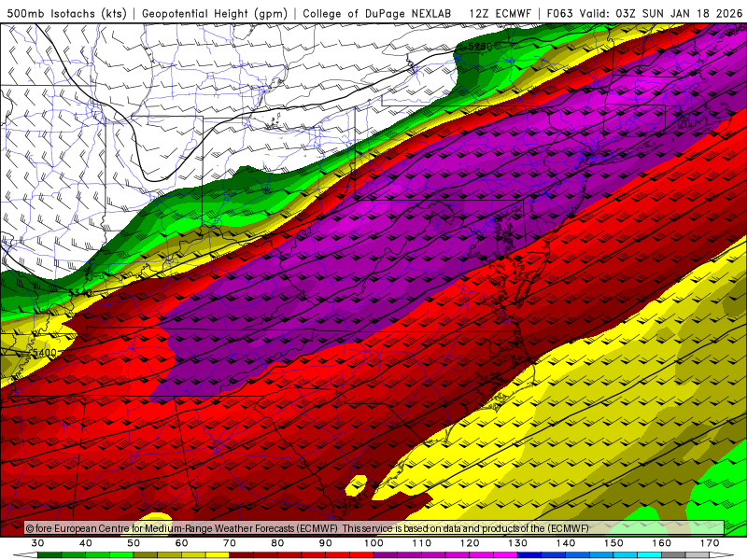Click the ECMWF copyright notice banner

point(374,528)
